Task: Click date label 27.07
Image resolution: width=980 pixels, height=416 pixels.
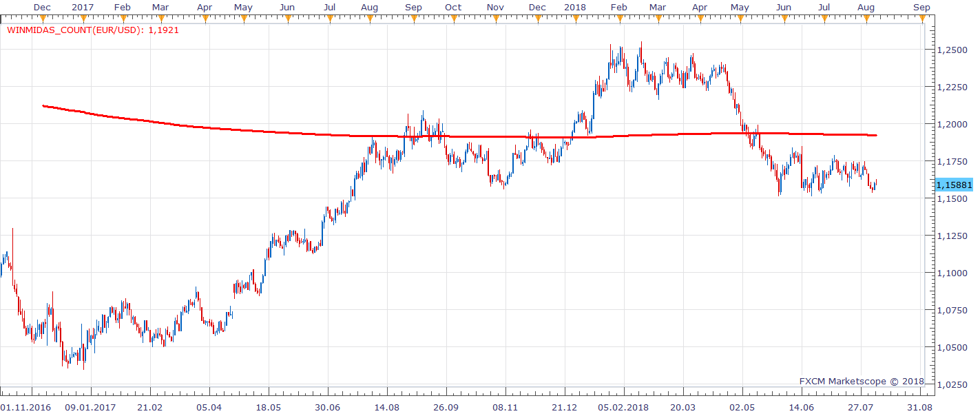Action: [861, 408]
